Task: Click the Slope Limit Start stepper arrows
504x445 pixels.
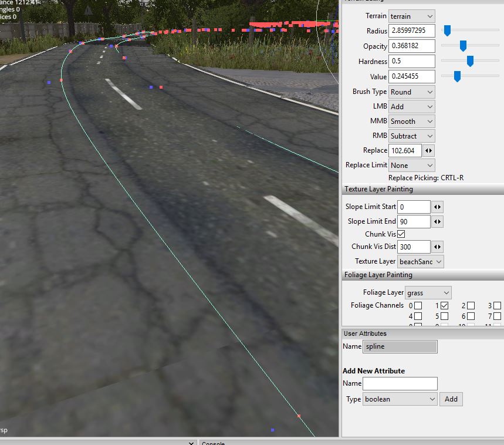Action: tap(437, 207)
